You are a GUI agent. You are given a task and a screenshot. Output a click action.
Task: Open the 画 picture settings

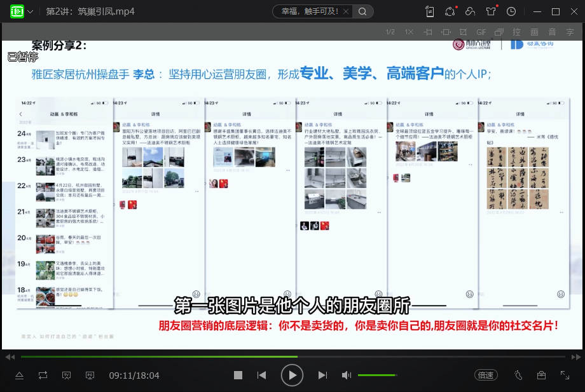click(534, 32)
